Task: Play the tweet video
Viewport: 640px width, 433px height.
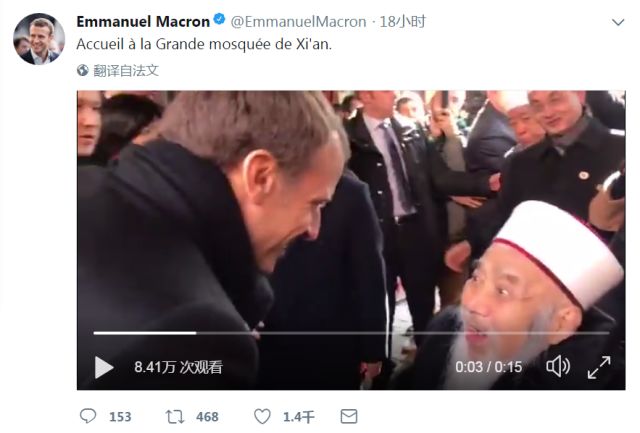Action: (104, 367)
